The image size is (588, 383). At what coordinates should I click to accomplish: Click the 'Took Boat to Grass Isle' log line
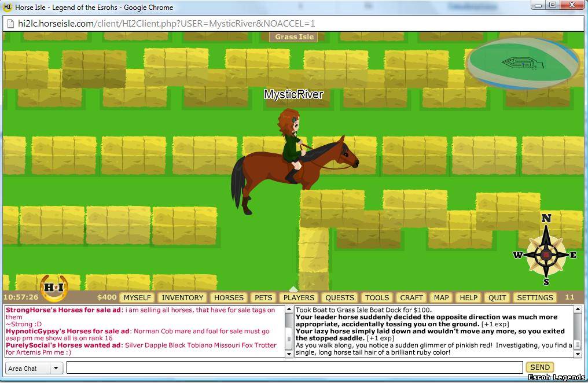click(x=364, y=310)
